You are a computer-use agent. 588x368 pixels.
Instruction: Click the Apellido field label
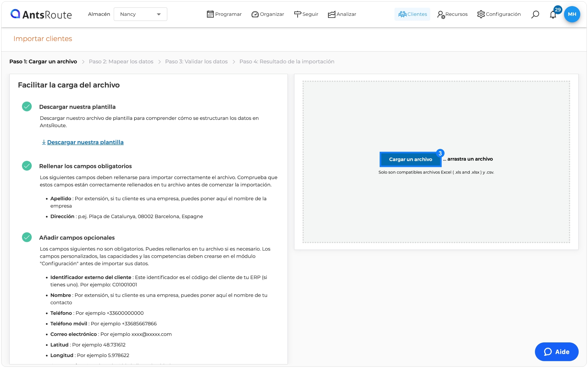pyautogui.click(x=61, y=199)
